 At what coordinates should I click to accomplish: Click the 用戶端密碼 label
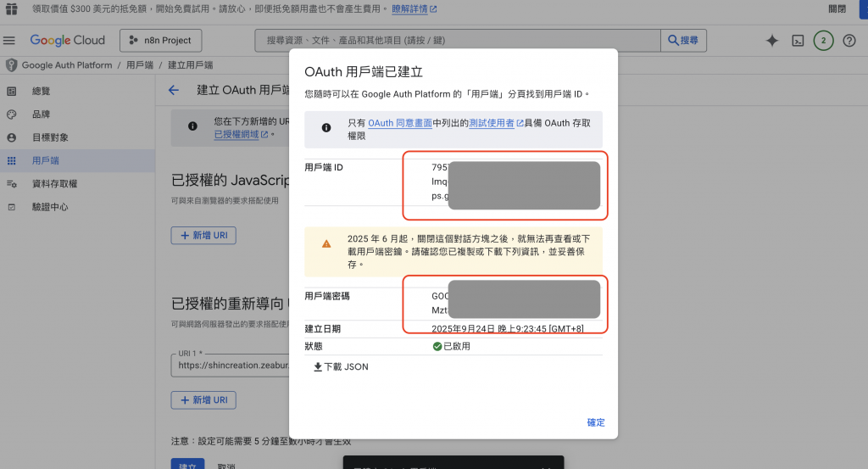point(327,296)
